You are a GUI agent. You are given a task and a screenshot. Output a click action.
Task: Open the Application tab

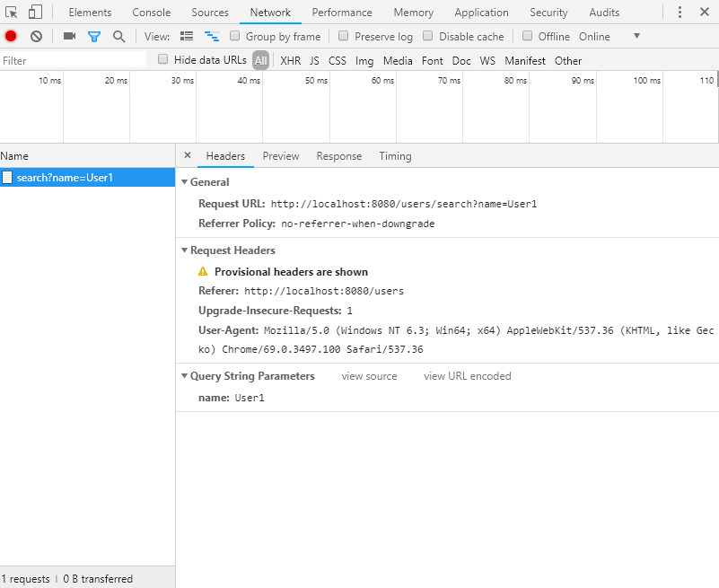pyautogui.click(x=481, y=13)
